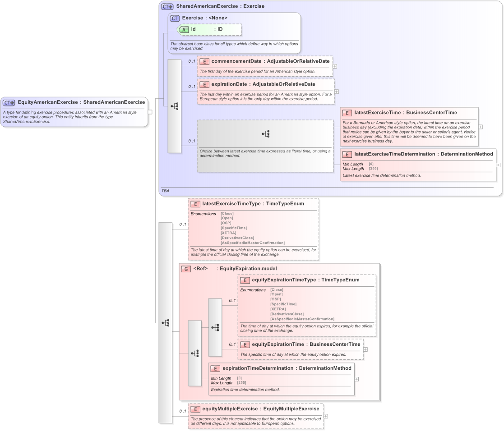The height and width of the screenshot is (431, 504).
Task: Expand the equityMultipleExercise element
Action: pos(326,416)
